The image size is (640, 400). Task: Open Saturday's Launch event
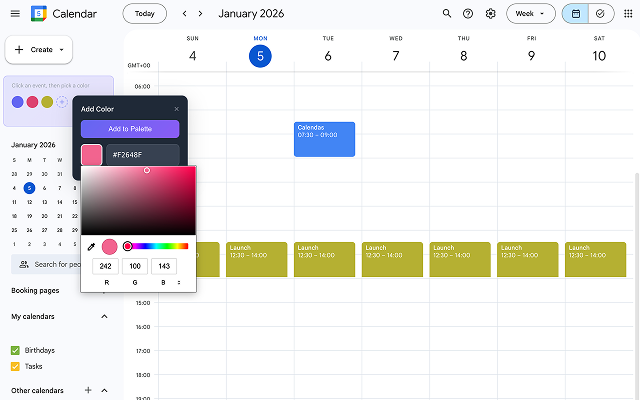(x=596, y=260)
